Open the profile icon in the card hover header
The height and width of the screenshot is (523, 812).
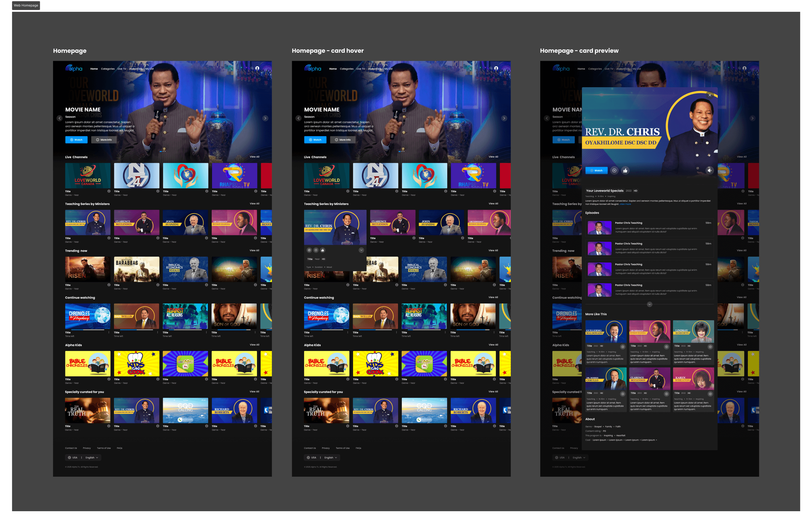(496, 68)
